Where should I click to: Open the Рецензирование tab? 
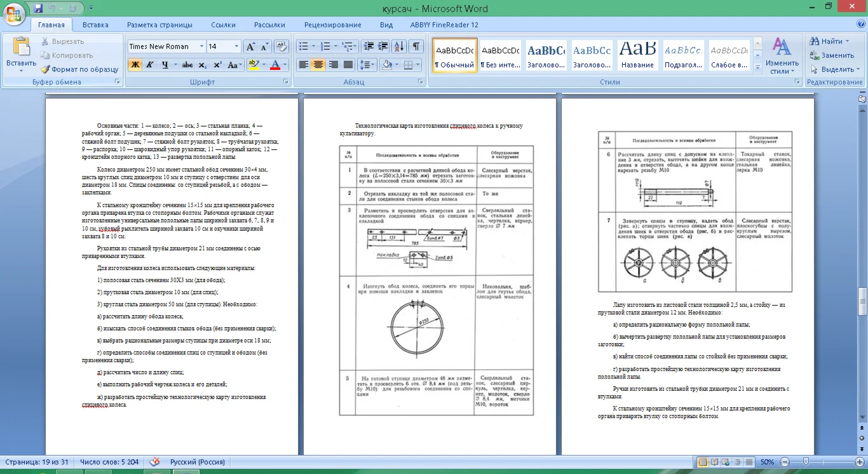pyautogui.click(x=332, y=25)
